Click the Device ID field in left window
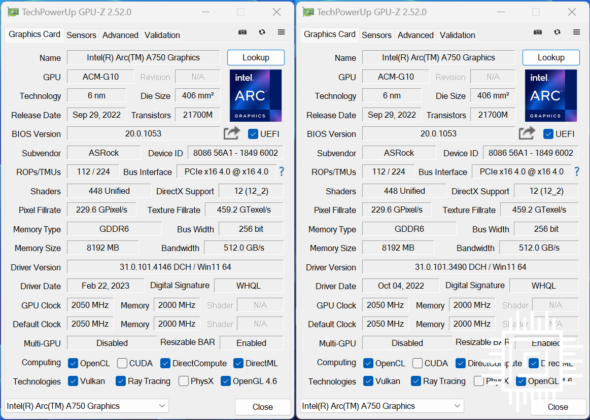 (236, 153)
